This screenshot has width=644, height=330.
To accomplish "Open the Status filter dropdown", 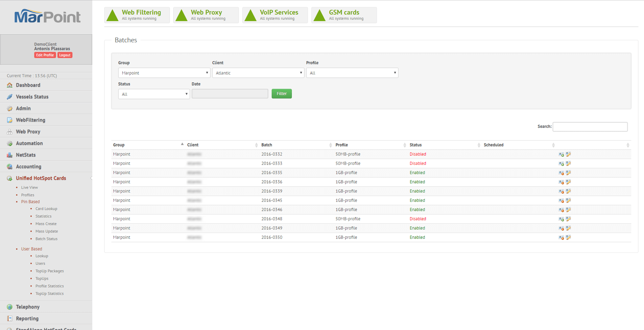I will click(154, 94).
